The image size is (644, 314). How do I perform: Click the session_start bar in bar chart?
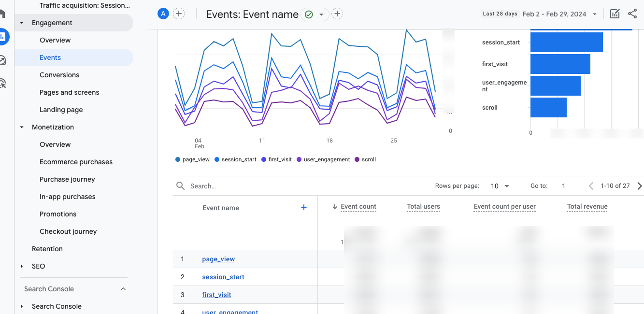tap(567, 42)
